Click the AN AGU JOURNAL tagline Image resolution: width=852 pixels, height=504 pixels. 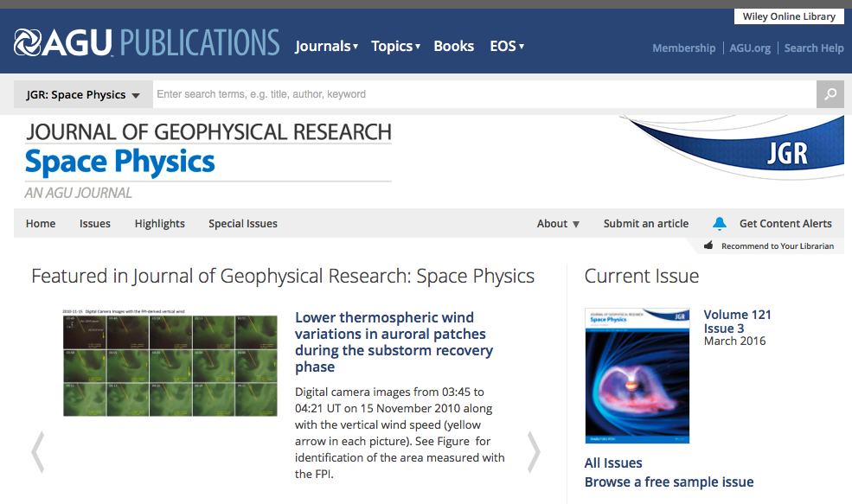pyautogui.click(x=78, y=193)
